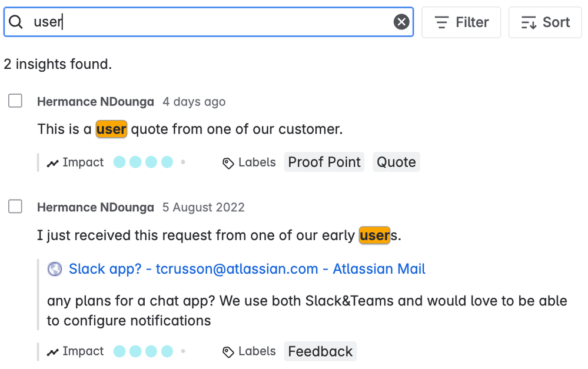Click the Labels tag icon in second insight
The height and width of the screenshot is (369, 588).
[x=228, y=352]
